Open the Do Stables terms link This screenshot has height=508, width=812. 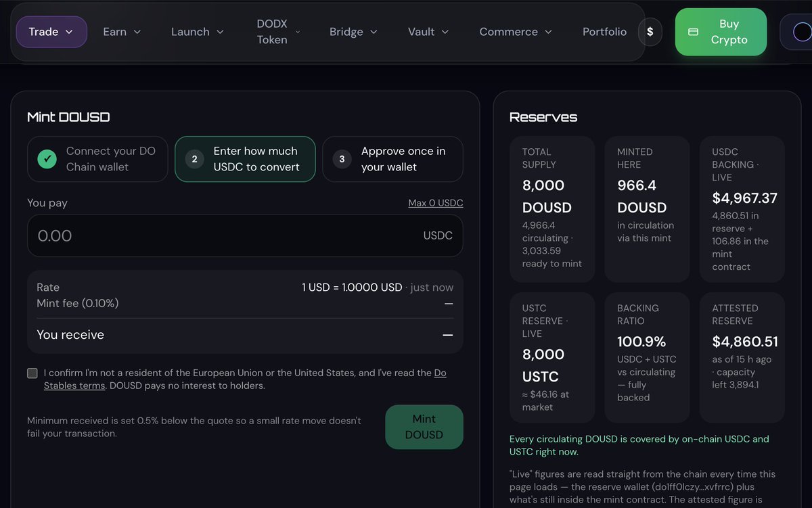245,379
